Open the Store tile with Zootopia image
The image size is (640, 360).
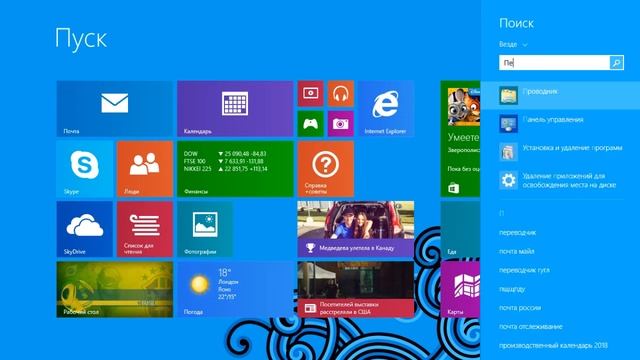point(460,139)
